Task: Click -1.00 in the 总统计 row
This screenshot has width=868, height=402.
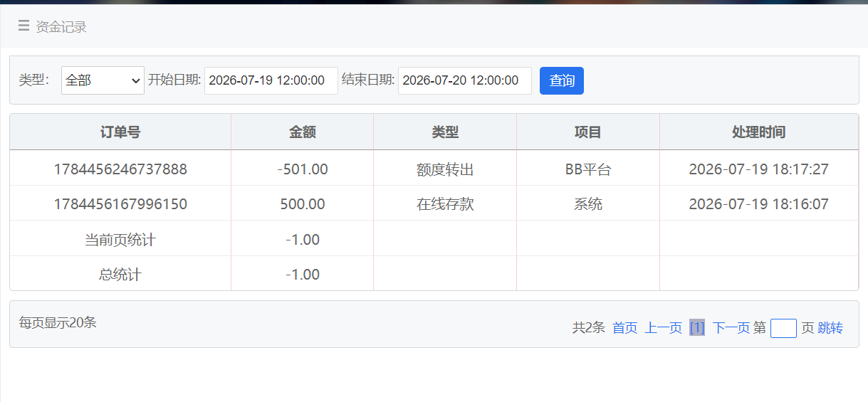Action: tap(303, 275)
